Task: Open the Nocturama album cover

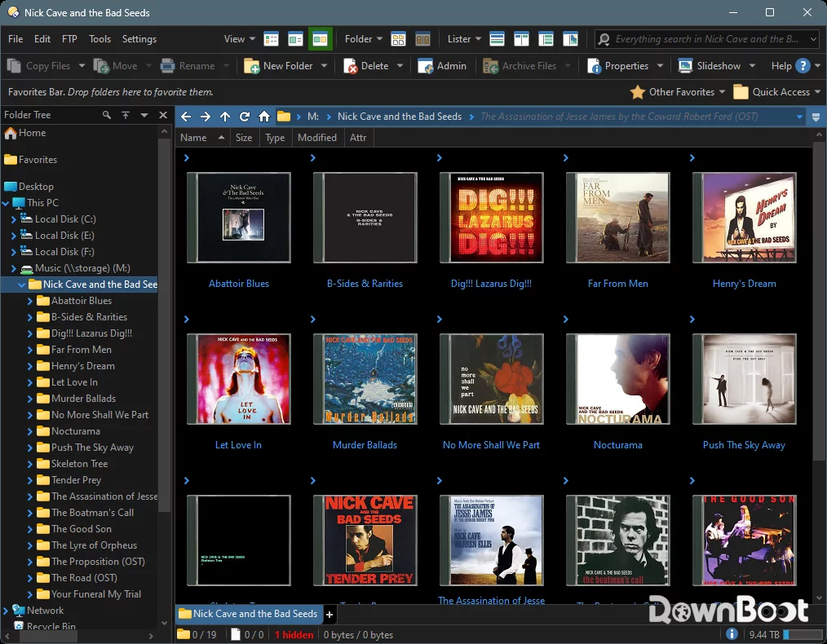Action: [x=617, y=379]
